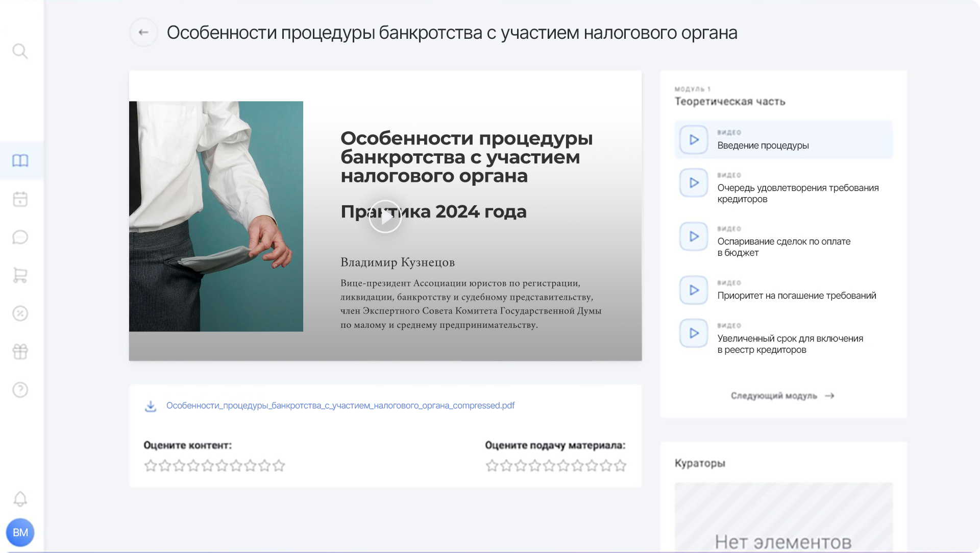Open the shopping cart icon in sidebar
Viewport: 980px width, 553px height.
(20, 275)
